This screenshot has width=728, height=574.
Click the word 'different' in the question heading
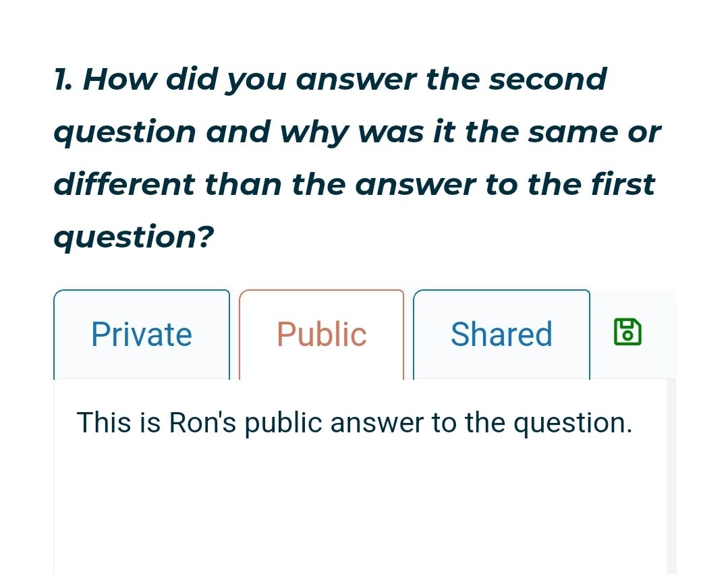click(x=124, y=183)
